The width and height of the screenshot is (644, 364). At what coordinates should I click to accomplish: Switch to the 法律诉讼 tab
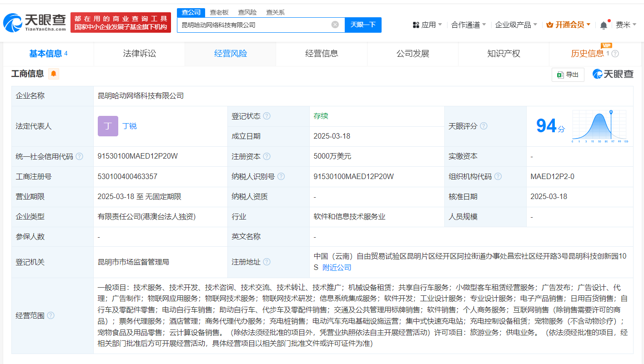tap(139, 54)
